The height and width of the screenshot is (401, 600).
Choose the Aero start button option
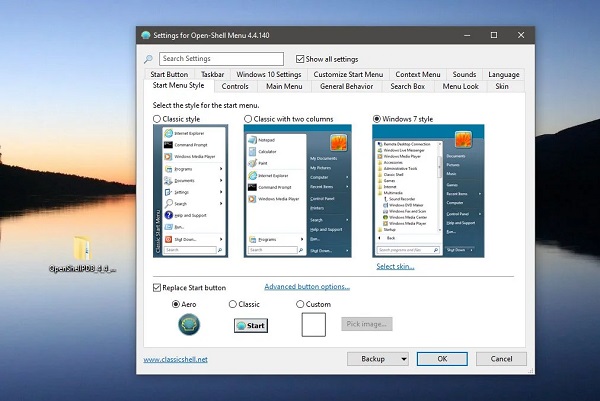(176, 304)
